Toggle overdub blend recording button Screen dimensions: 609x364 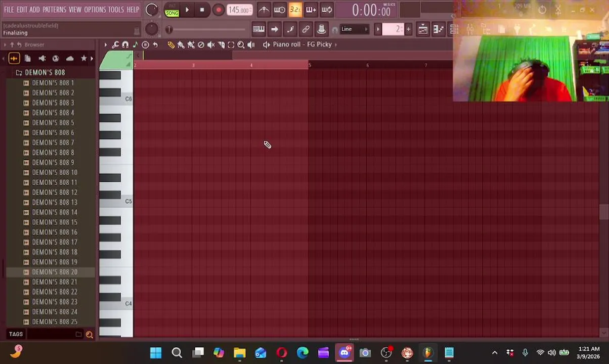311,10
